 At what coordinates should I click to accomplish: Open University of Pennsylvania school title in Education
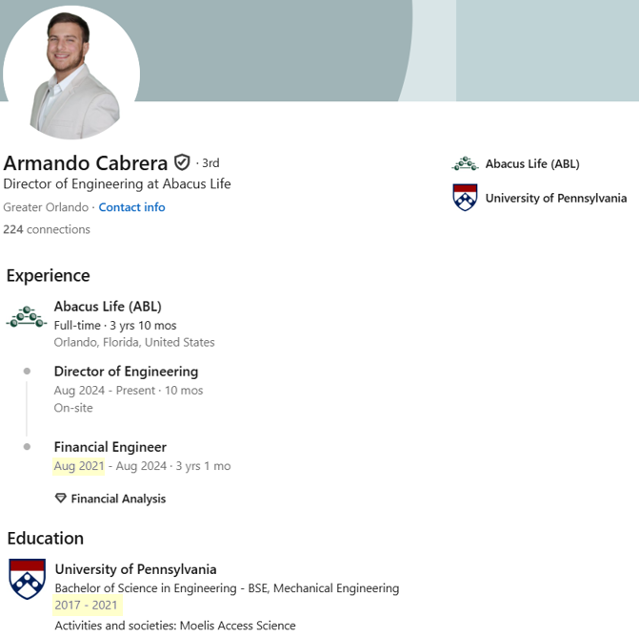click(136, 569)
